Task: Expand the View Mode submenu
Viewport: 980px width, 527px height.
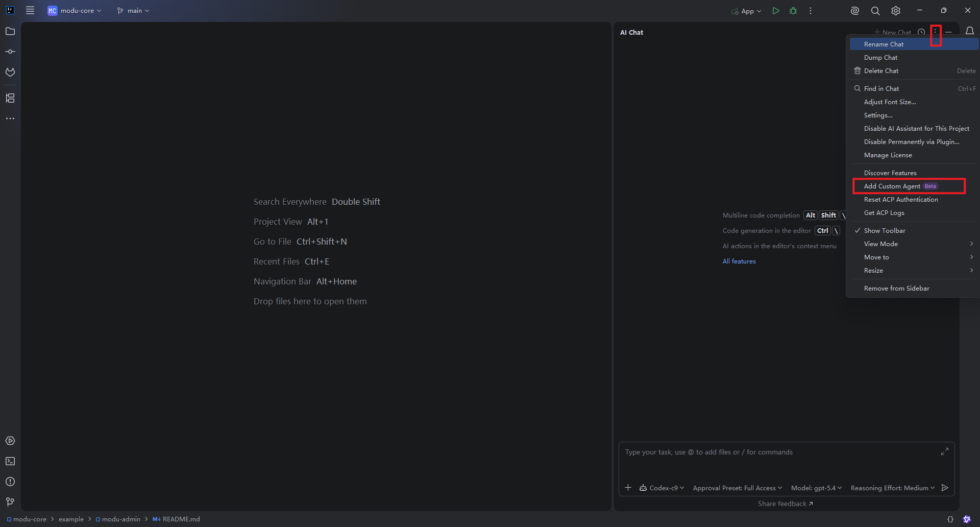Action: [913, 244]
